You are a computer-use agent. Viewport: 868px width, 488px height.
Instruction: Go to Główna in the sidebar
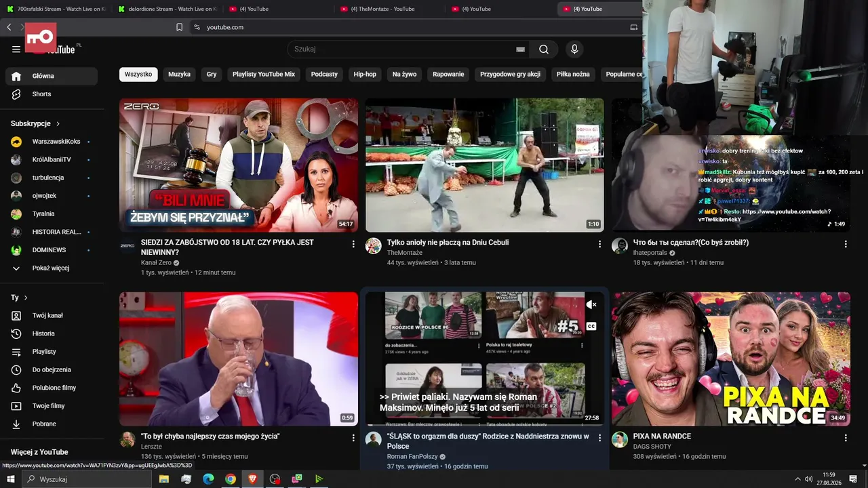coord(52,76)
